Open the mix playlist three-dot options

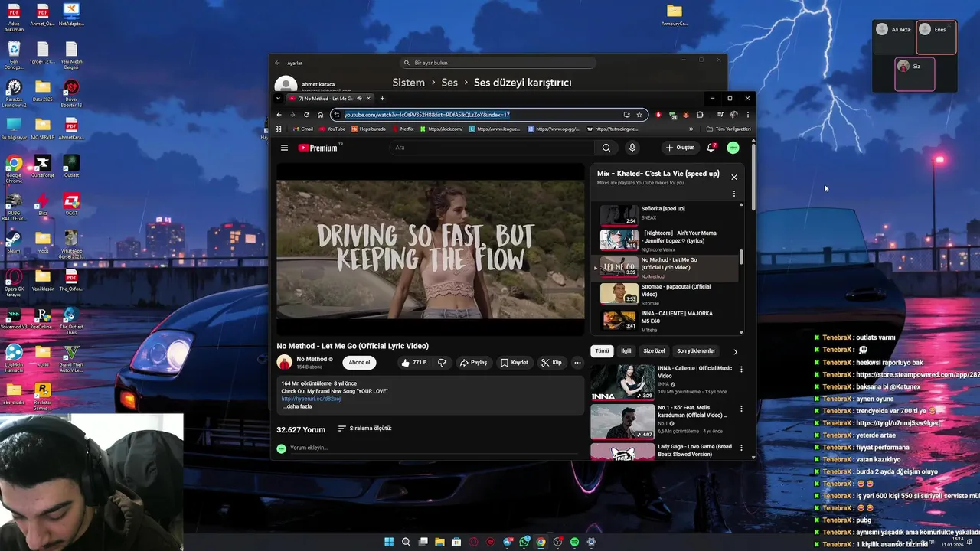[x=734, y=194]
